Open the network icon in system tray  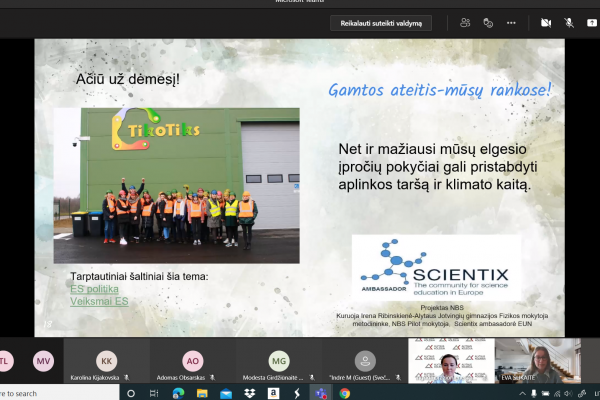(x=557, y=394)
